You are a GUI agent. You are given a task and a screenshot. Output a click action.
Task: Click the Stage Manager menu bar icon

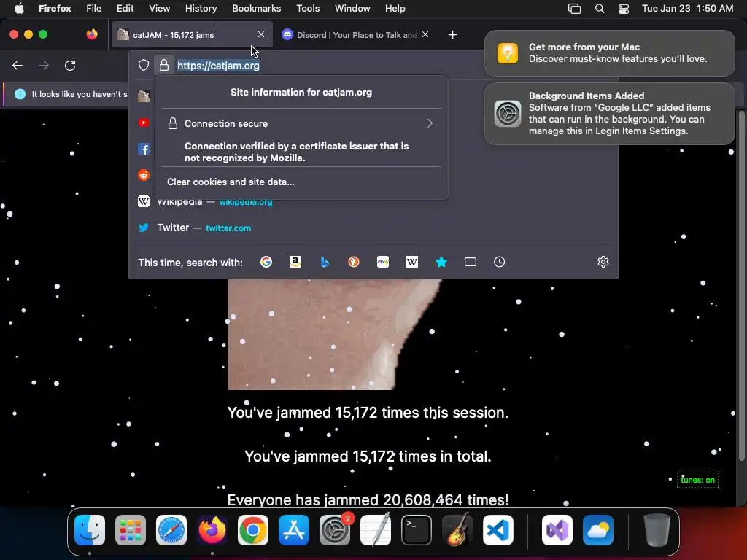click(x=575, y=9)
